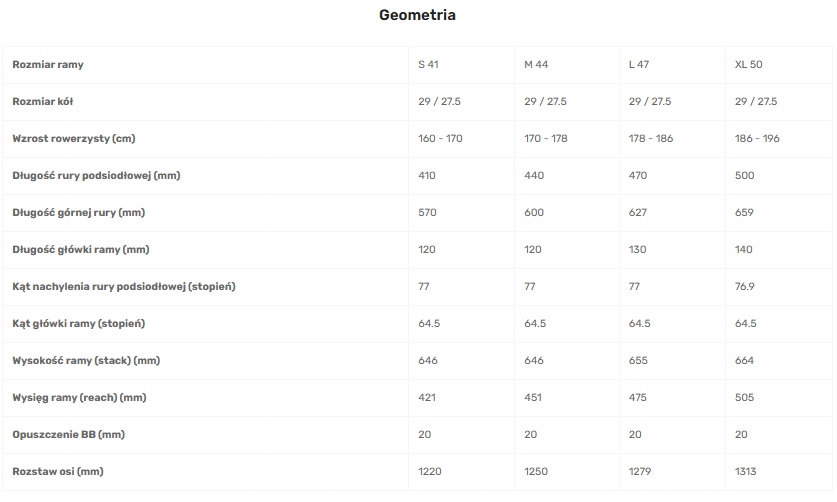The height and width of the screenshot is (502, 837).
Task: Select the L 47 frame size column header
Action: pyautogui.click(x=640, y=65)
